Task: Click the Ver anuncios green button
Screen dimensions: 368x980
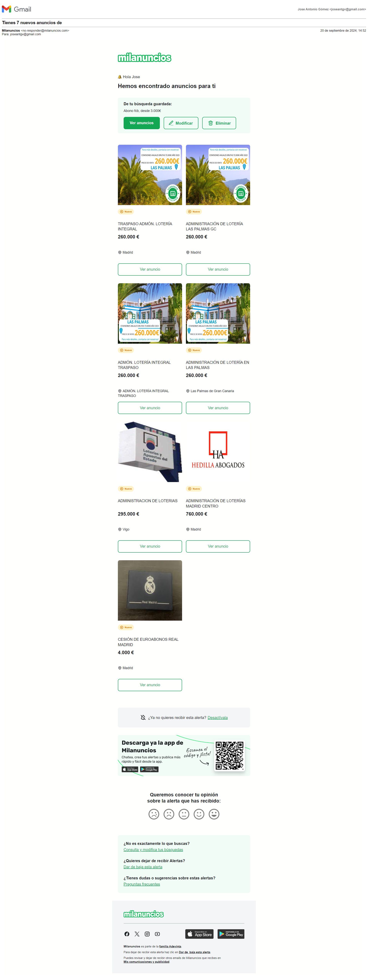Action: (142, 123)
